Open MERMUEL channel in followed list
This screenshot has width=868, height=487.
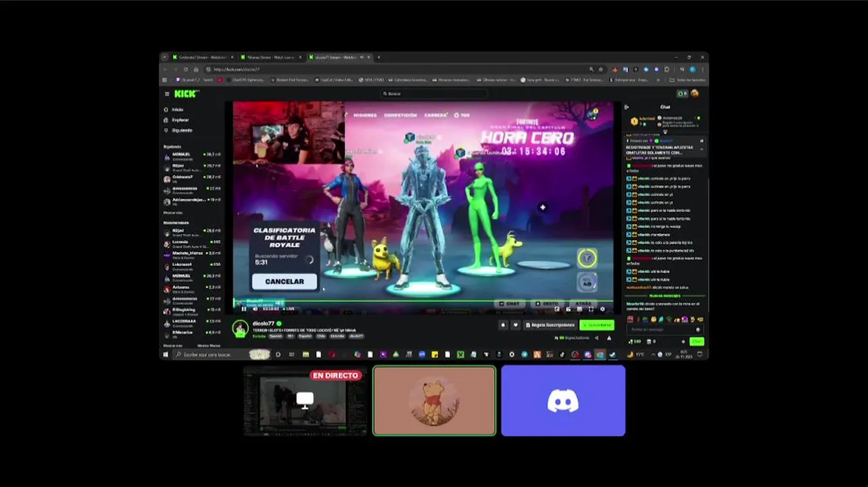point(192,156)
